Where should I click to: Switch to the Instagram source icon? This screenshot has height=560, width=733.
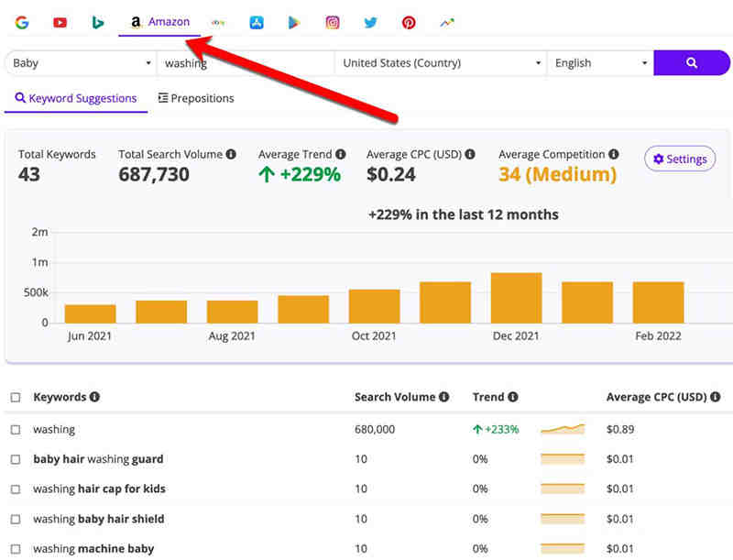pyautogui.click(x=333, y=22)
